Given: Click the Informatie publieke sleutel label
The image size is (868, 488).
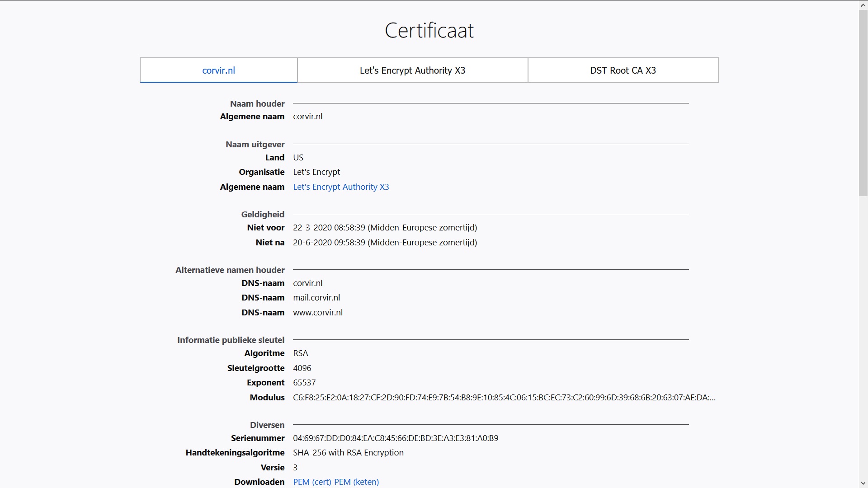Looking at the screenshot, I should [x=231, y=340].
